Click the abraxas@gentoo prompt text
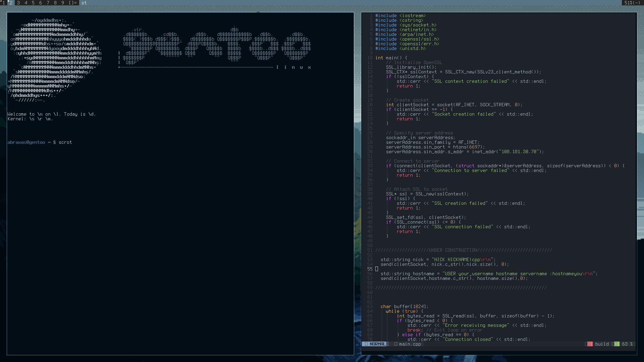This screenshot has height=362, width=644. 26,142
